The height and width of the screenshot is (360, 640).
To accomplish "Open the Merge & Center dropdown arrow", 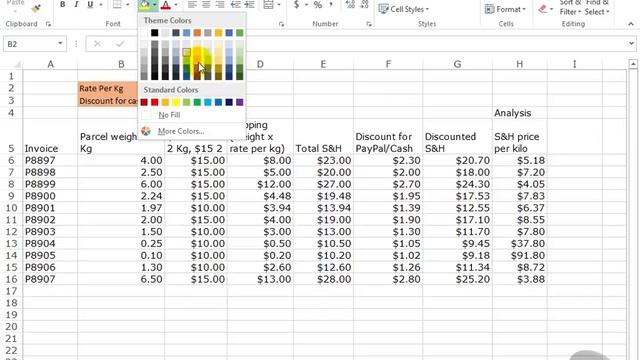I will (x=279, y=5).
